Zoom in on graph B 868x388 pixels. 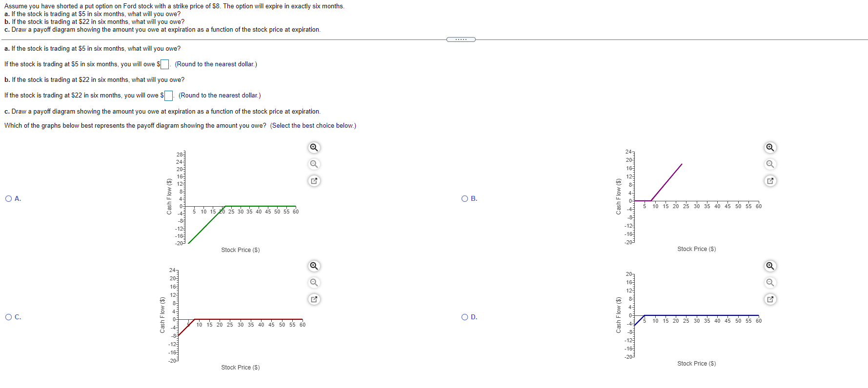click(770, 147)
